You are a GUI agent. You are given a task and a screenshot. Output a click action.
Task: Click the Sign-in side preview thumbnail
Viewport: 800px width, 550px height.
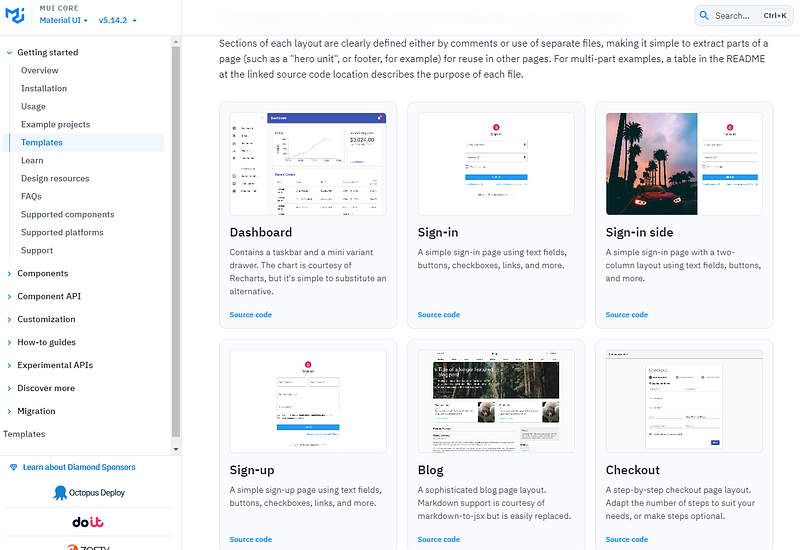tap(684, 164)
